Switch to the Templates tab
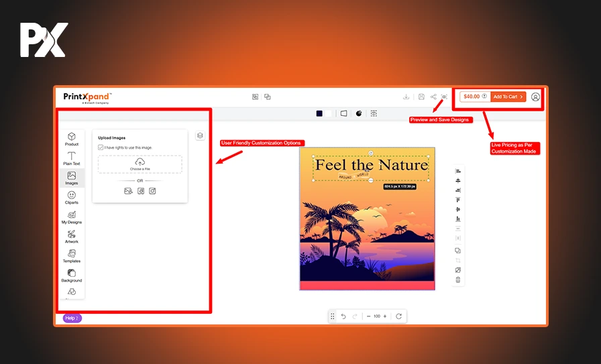 pos(72,255)
